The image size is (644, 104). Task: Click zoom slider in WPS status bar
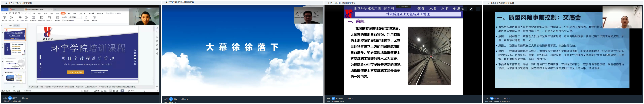[x=147, y=91]
